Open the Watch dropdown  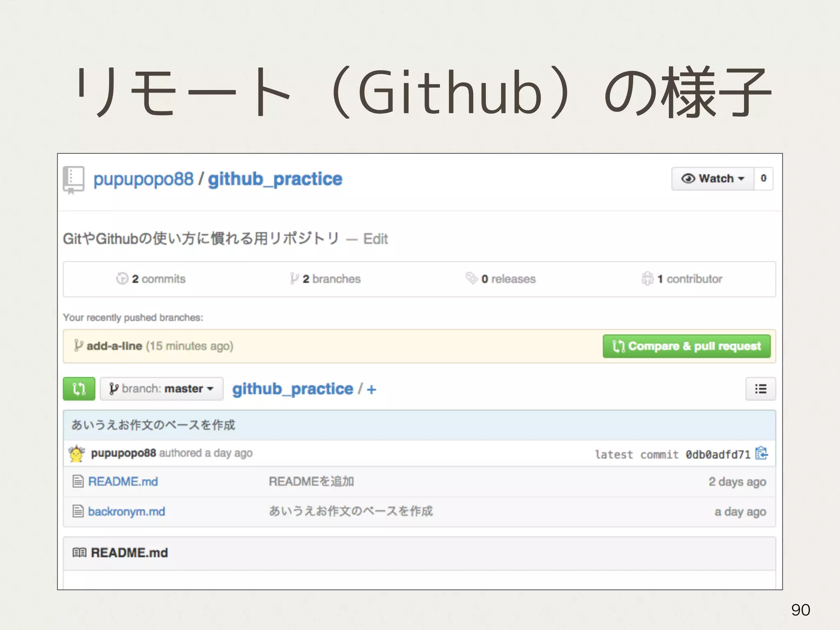tap(713, 179)
